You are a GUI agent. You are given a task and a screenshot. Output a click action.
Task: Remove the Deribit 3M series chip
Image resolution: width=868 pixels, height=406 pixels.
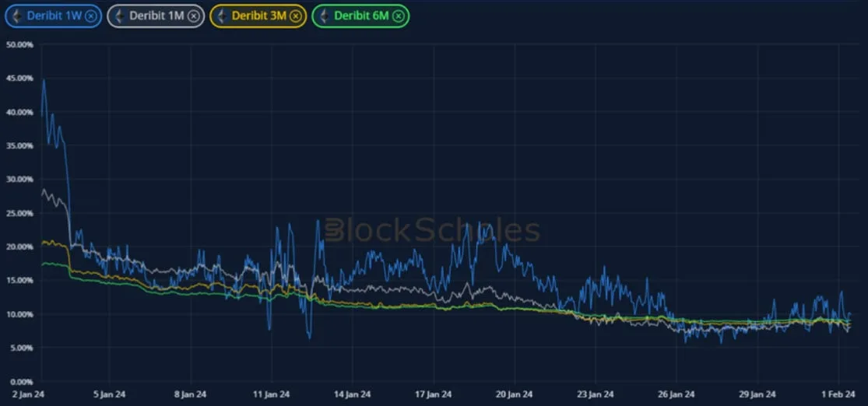click(296, 16)
